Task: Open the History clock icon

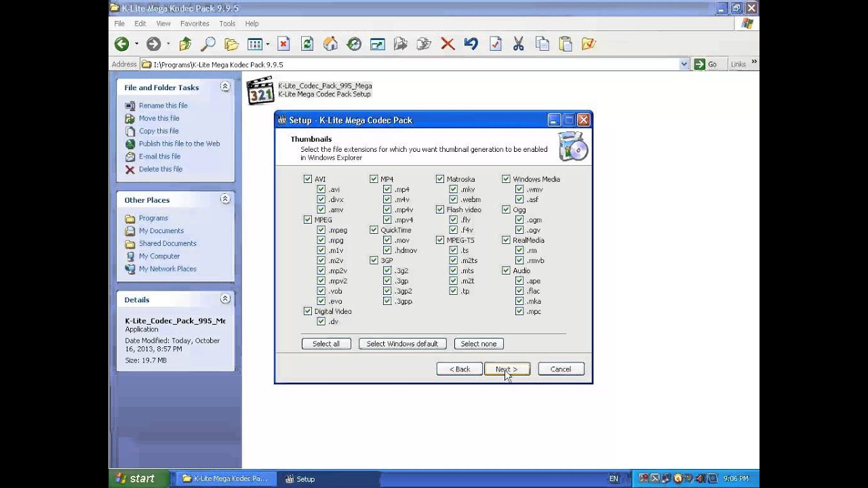Action: point(354,44)
